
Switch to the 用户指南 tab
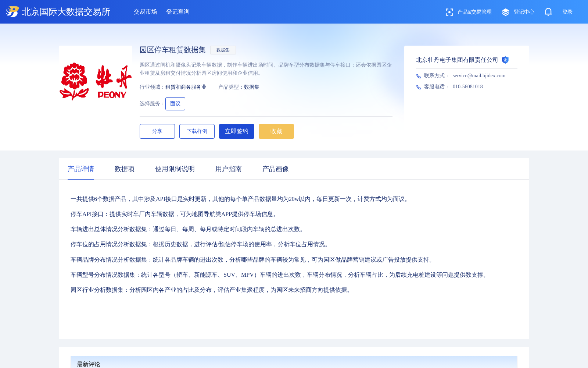229,169
